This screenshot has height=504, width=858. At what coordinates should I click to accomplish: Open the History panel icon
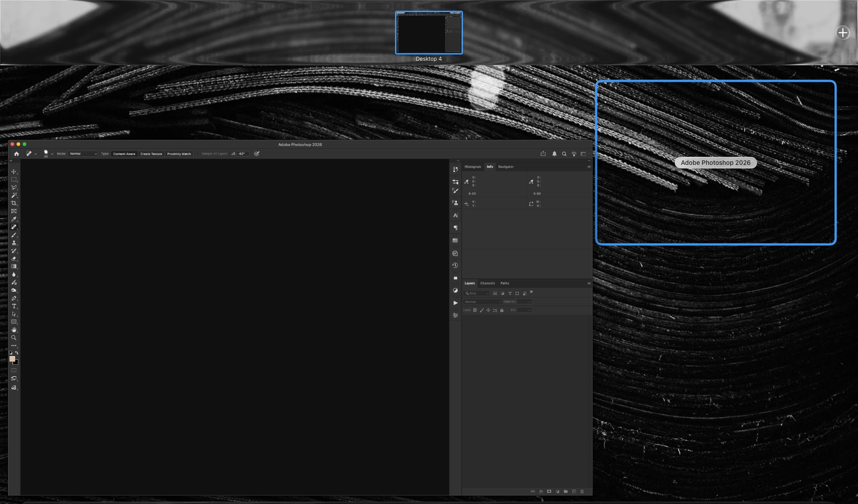tap(455, 265)
